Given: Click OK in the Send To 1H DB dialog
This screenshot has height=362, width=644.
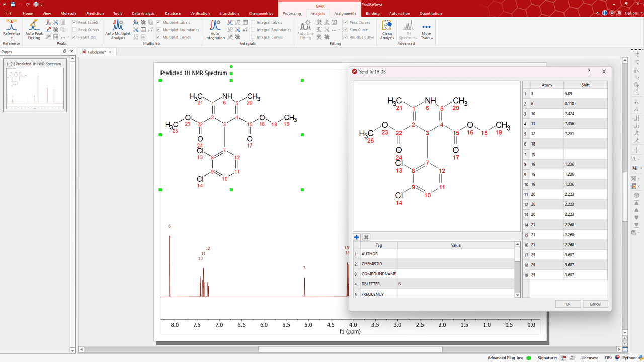Looking at the screenshot, I should 568,304.
